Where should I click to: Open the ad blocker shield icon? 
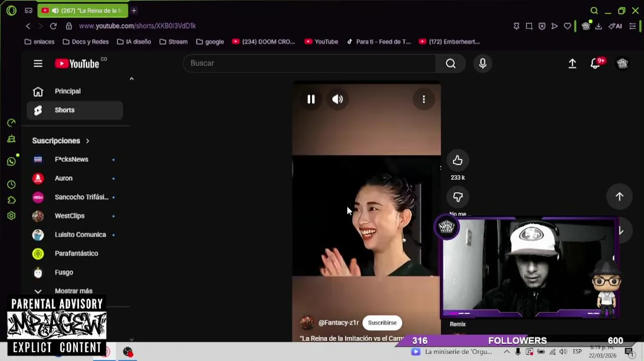click(542, 26)
